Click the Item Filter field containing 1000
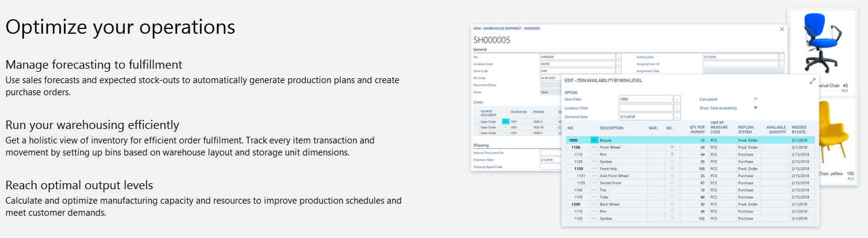This screenshot has width=868, height=238. tap(645, 99)
